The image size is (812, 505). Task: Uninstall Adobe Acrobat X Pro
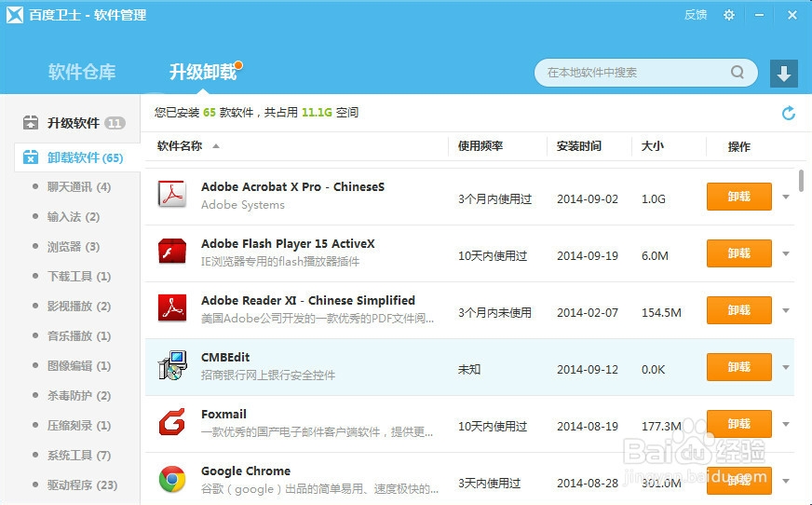point(739,197)
